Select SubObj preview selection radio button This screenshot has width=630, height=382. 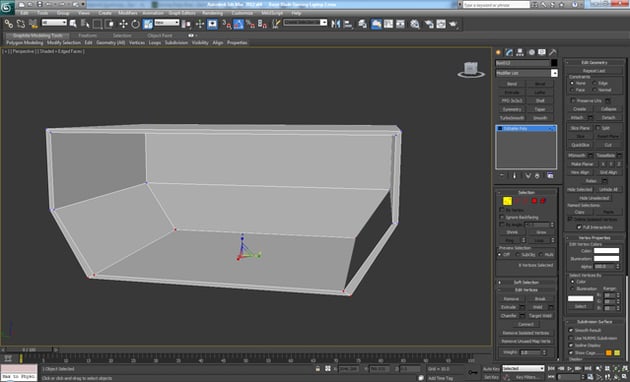(x=518, y=255)
